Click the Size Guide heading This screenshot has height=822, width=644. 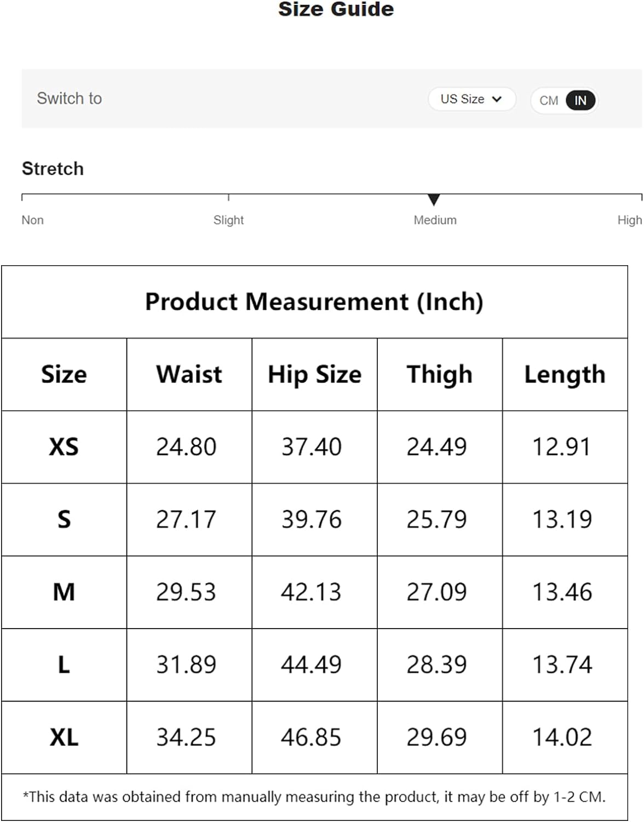[336, 9]
